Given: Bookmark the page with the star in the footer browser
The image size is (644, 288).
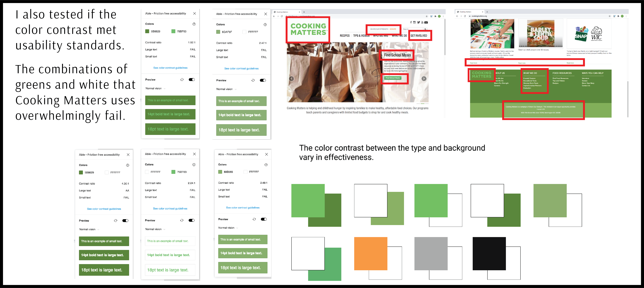Looking at the screenshot, I should tap(610, 16).
